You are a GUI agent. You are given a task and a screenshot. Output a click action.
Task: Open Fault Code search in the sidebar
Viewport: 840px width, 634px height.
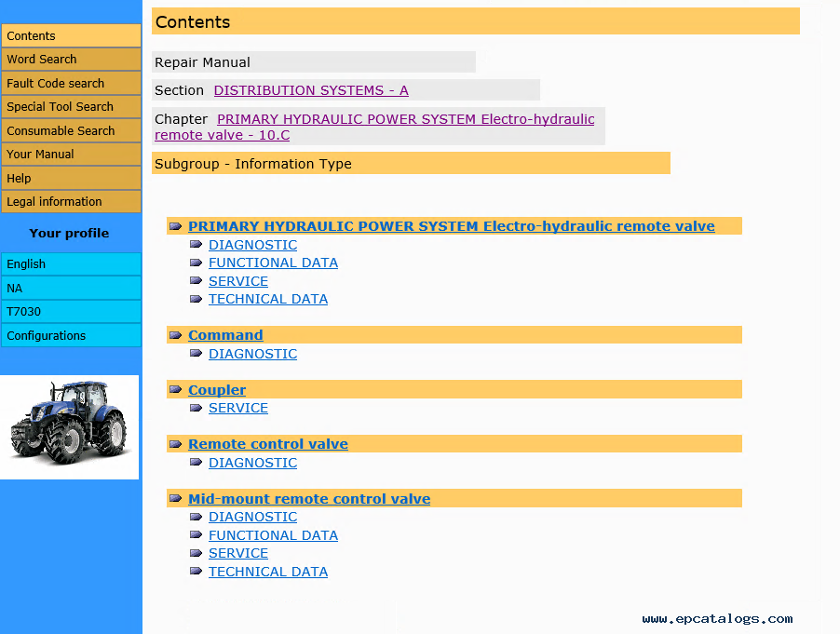[x=71, y=83]
